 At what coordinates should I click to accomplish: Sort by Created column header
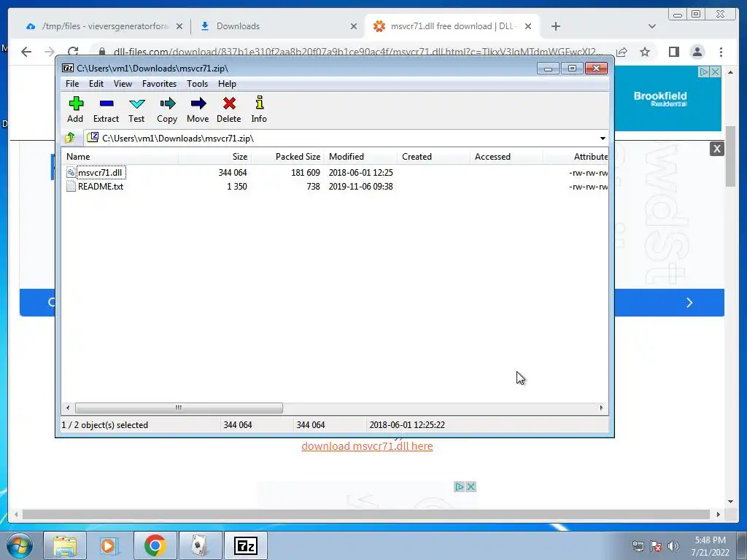click(433, 157)
